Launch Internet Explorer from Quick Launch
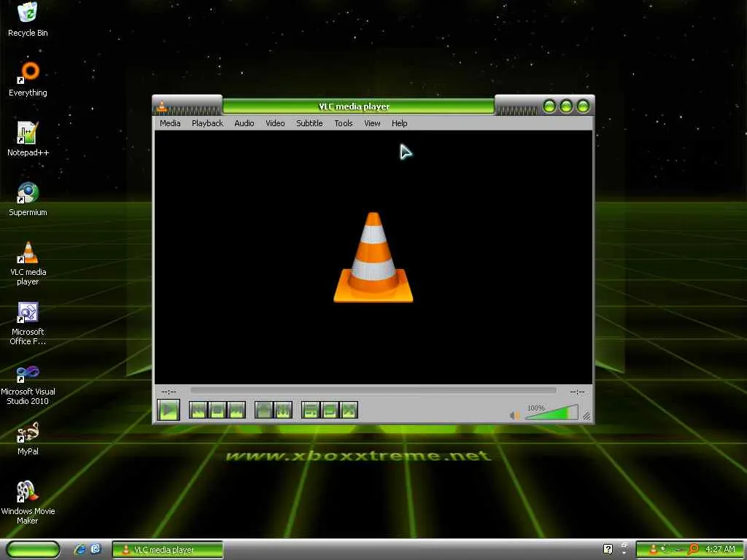This screenshot has height=560, width=747. click(80, 550)
